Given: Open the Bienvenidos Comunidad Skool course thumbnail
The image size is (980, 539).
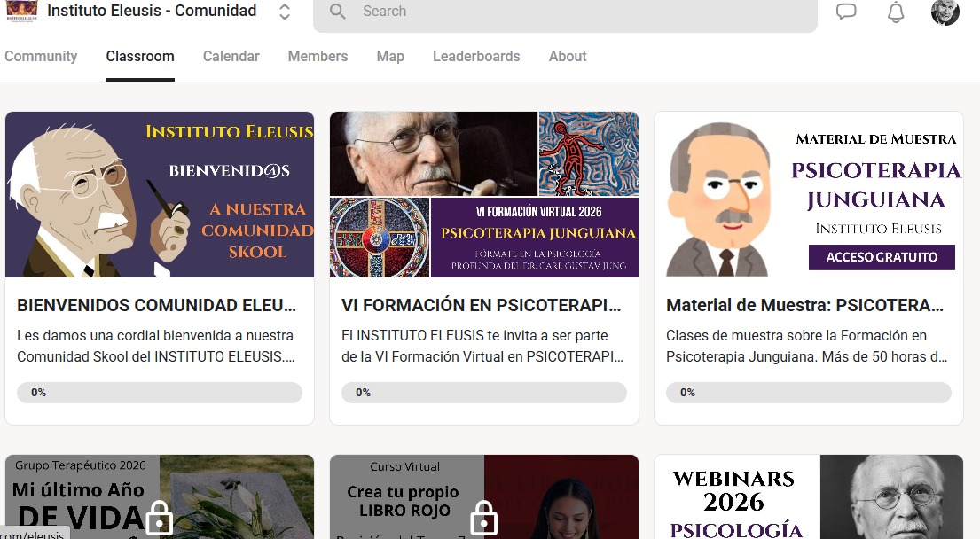Looking at the screenshot, I should (x=160, y=194).
